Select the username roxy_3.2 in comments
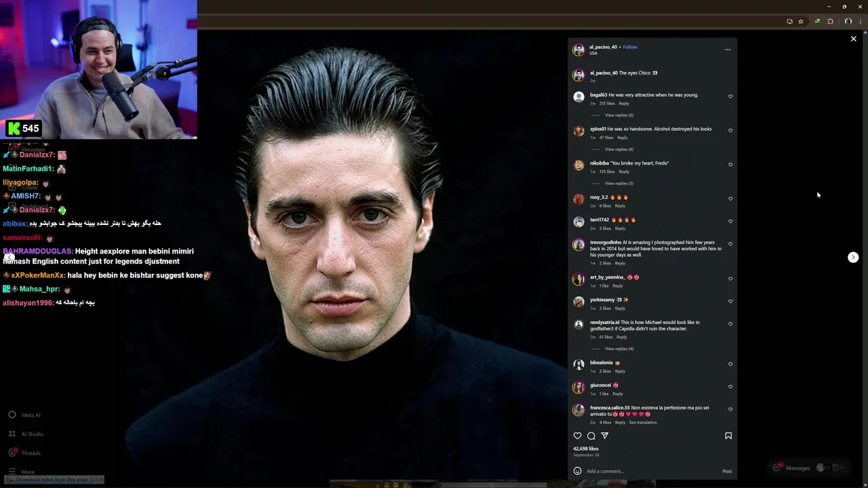The image size is (868, 488). pyautogui.click(x=599, y=197)
